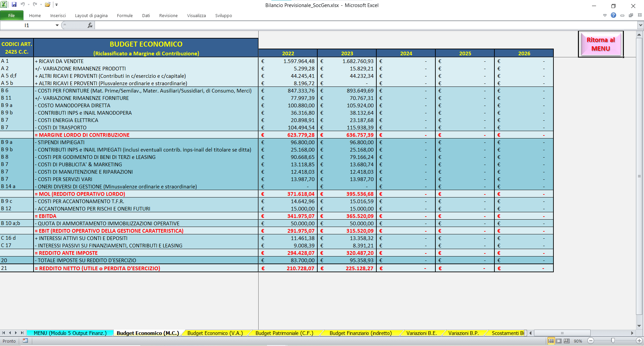
Task: Open the Inserisci ribbon tab
Action: [58, 15]
